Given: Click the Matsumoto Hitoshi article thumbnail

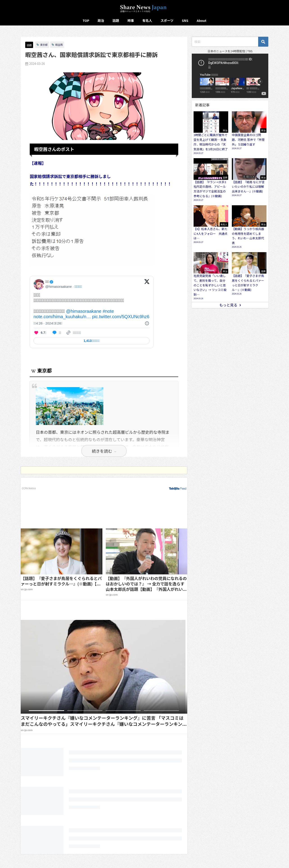Looking at the screenshot, I should coord(211,216).
